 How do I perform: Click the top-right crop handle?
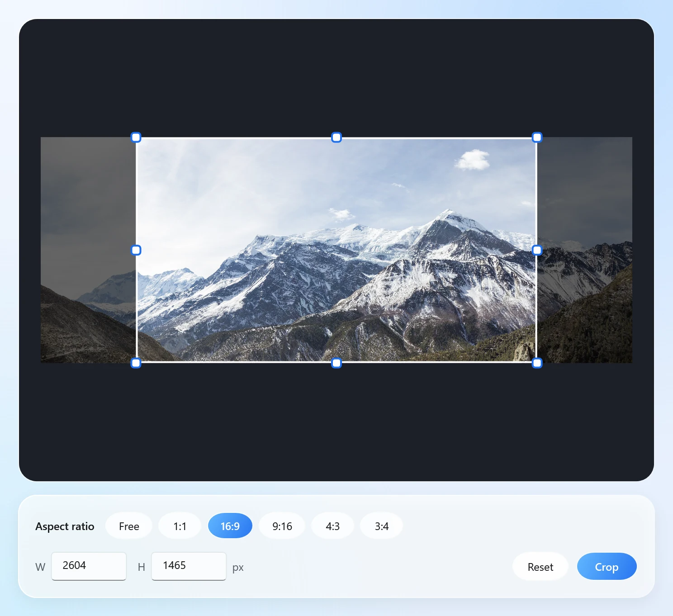coord(537,137)
